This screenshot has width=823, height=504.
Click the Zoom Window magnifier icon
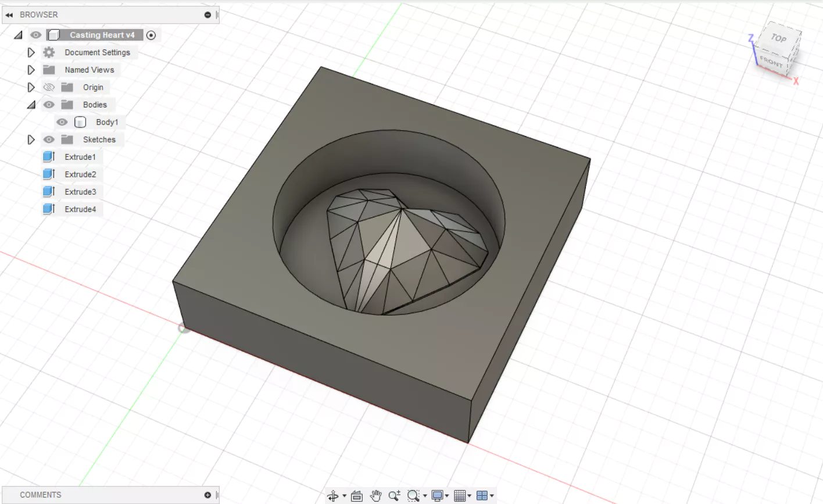tap(413, 496)
